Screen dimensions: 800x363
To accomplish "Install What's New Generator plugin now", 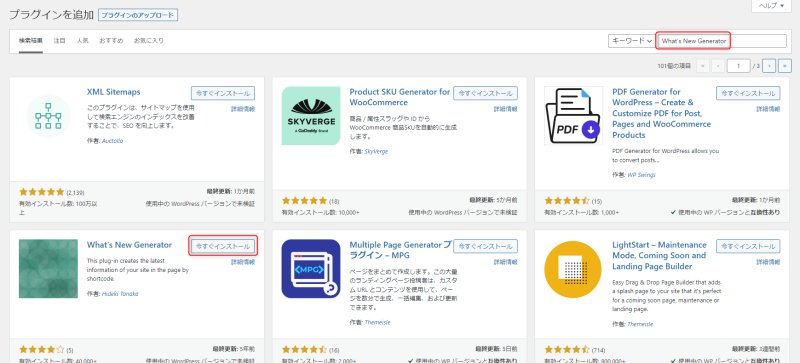I will (223, 246).
